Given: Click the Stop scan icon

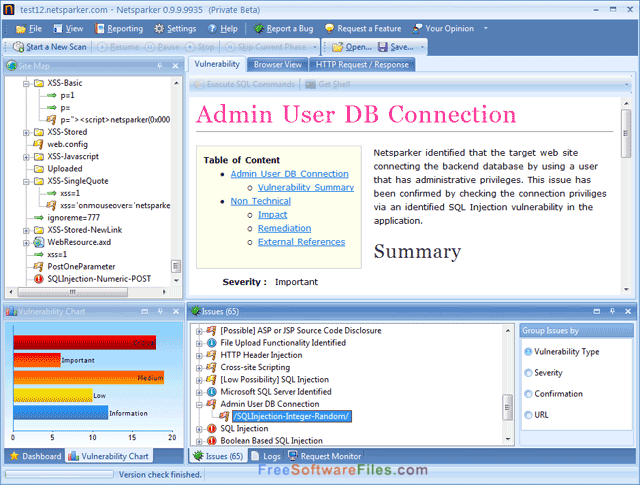Looking at the screenshot, I should tap(190, 47).
